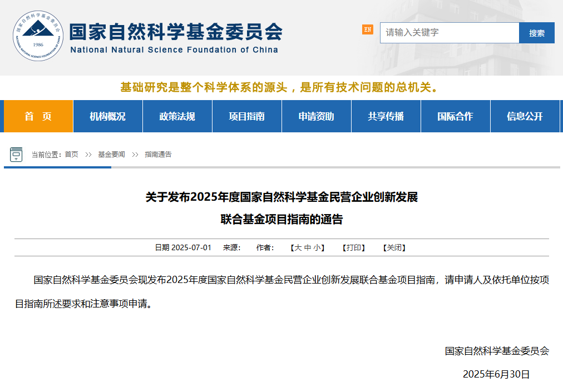The width and height of the screenshot is (563, 392).
Task: Click the 作者: author label
Action: pos(265,247)
